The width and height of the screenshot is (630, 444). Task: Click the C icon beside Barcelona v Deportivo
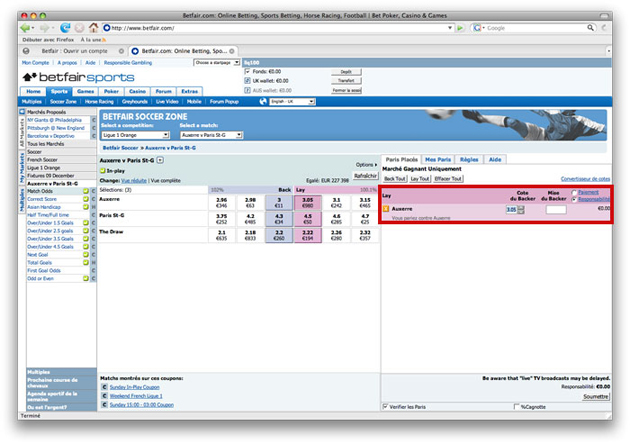[x=94, y=136]
